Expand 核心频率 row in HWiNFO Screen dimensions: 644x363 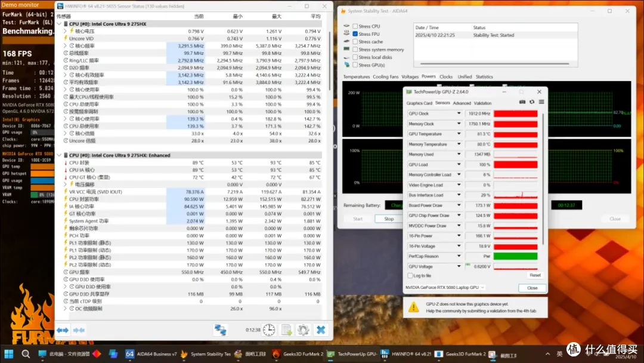[x=65, y=45]
